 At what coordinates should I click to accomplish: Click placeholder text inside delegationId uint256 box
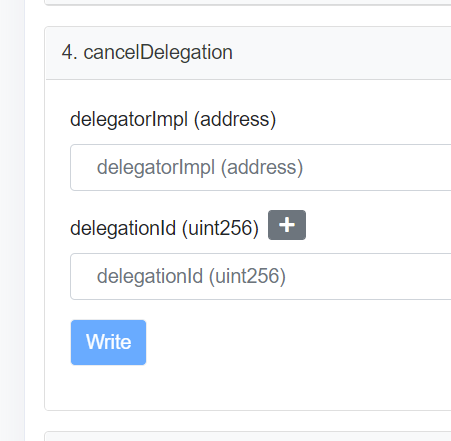pyautogui.click(x=191, y=276)
